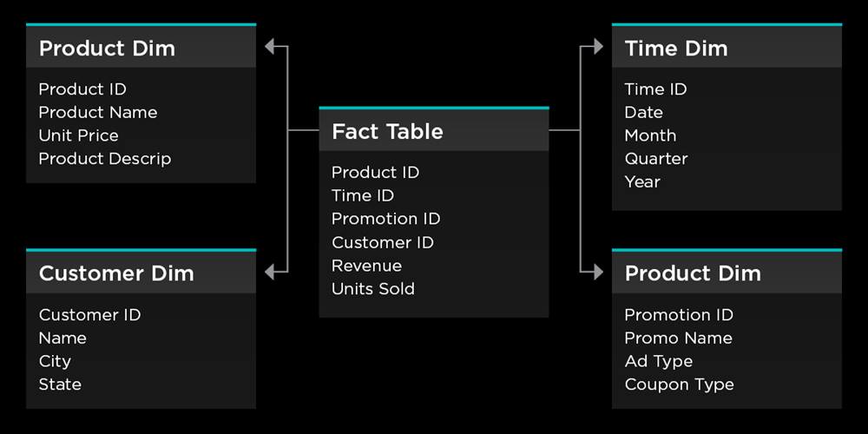
Task: Click the State field in Customer Dim
Action: point(60,385)
